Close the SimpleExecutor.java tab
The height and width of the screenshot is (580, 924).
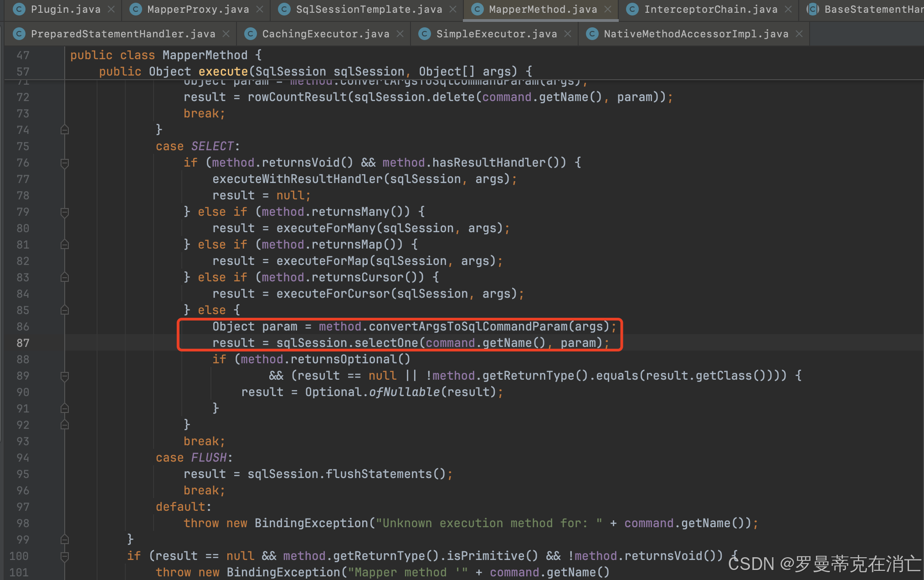[x=568, y=34]
